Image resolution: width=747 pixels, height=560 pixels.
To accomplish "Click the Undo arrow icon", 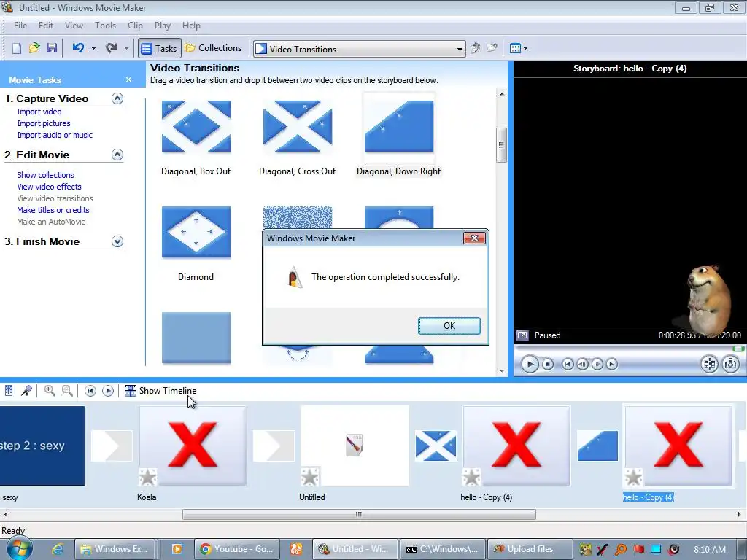I will 78,48.
